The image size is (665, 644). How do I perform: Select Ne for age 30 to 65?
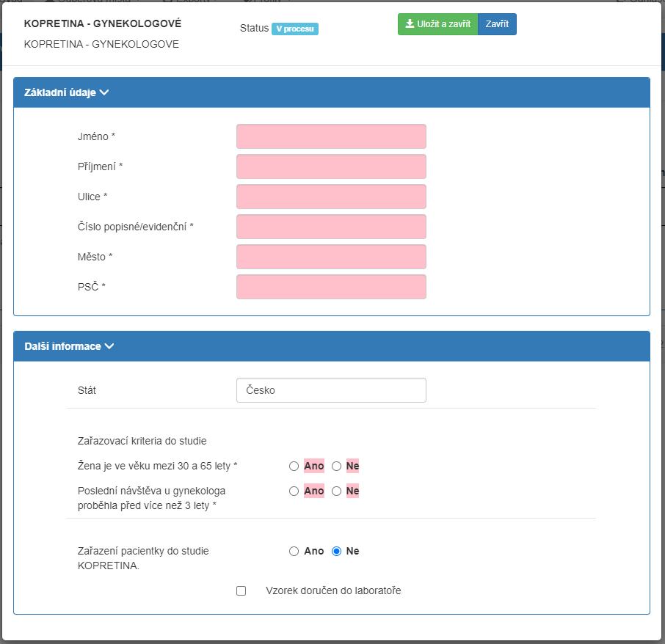(337, 466)
